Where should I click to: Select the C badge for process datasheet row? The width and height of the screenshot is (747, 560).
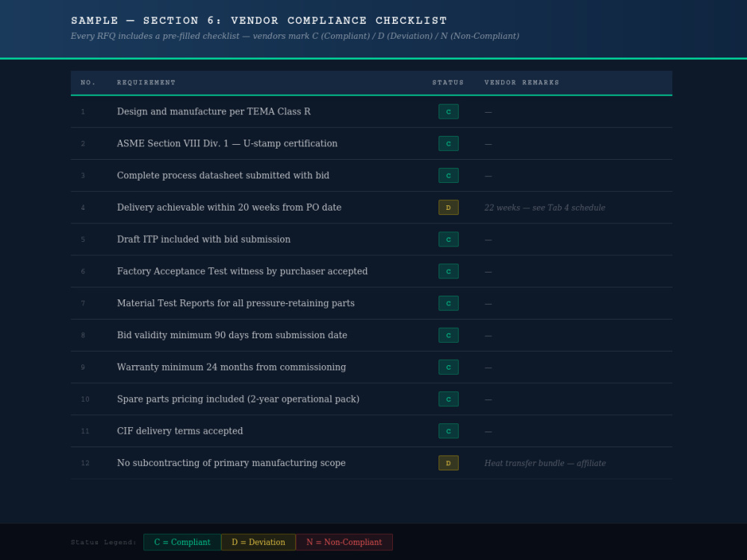point(448,175)
